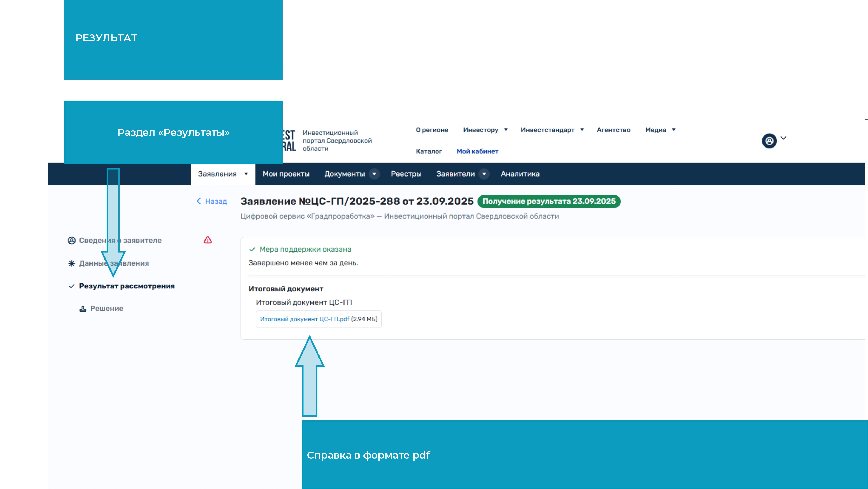
Task: Expand the Заявители menu arrow
Action: (x=484, y=174)
